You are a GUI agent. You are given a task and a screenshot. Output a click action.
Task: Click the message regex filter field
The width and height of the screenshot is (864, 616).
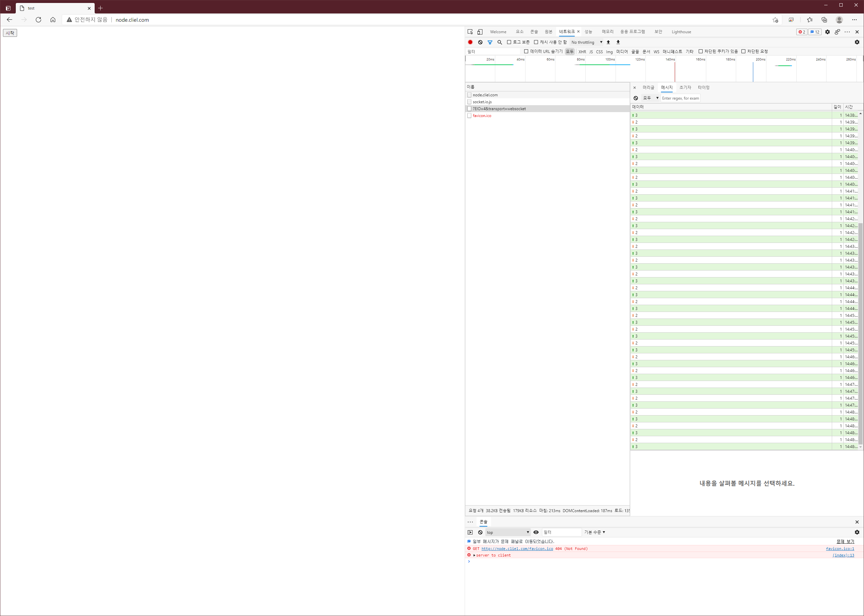coord(680,98)
